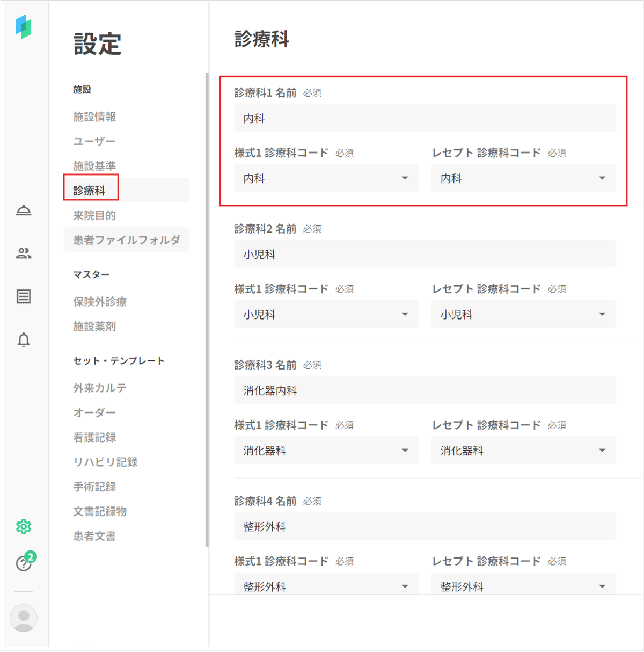Click the 外来カルテ template link

pos(100,388)
